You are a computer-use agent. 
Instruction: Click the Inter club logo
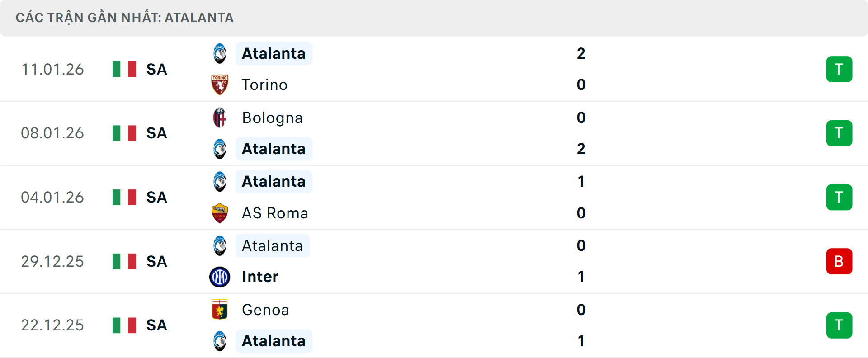pos(220,277)
